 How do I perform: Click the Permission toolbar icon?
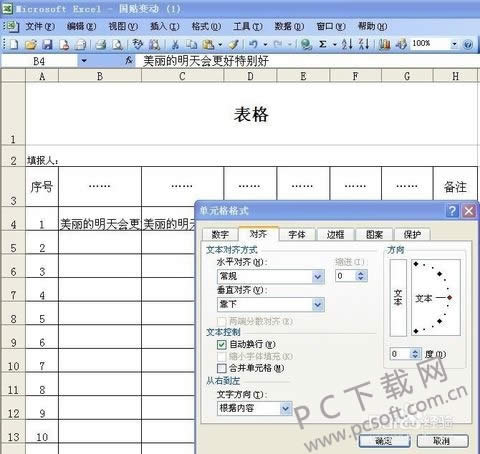pyautogui.click(x=64, y=44)
